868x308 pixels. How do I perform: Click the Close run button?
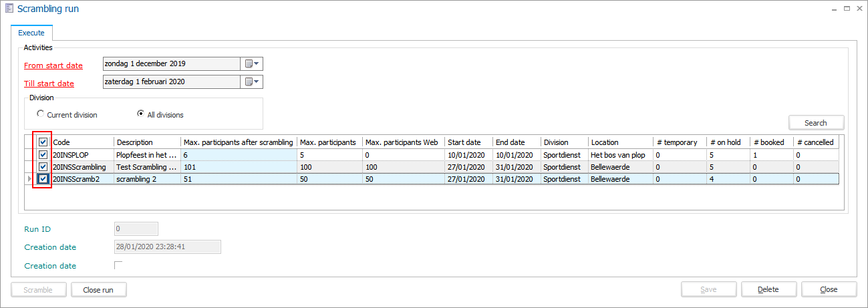(x=99, y=290)
